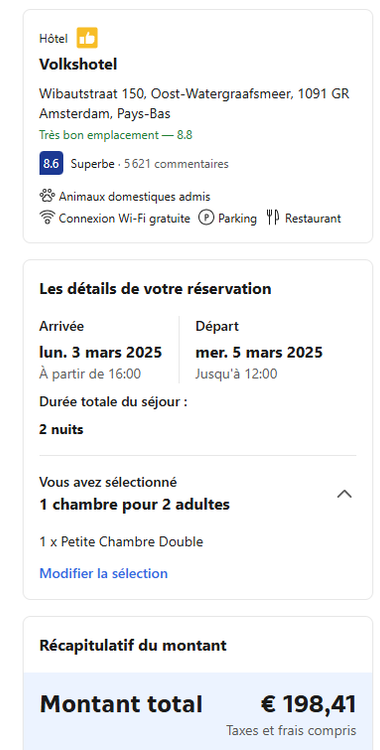Image resolution: width=380 pixels, height=750 pixels.
Task: Click the Très bon emplacement — 8.8 rating
Action: pyautogui.click(x=116, y=135)
